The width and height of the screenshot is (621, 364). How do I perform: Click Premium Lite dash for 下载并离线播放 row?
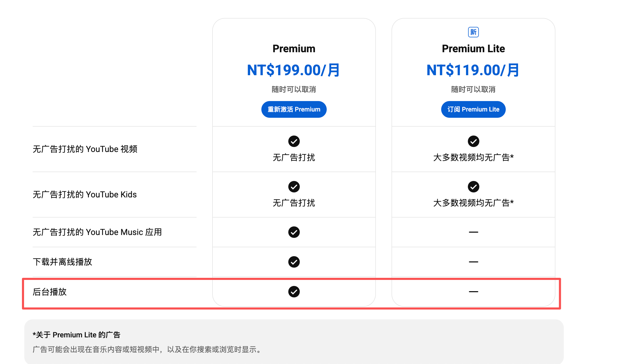tap(473, 262)
